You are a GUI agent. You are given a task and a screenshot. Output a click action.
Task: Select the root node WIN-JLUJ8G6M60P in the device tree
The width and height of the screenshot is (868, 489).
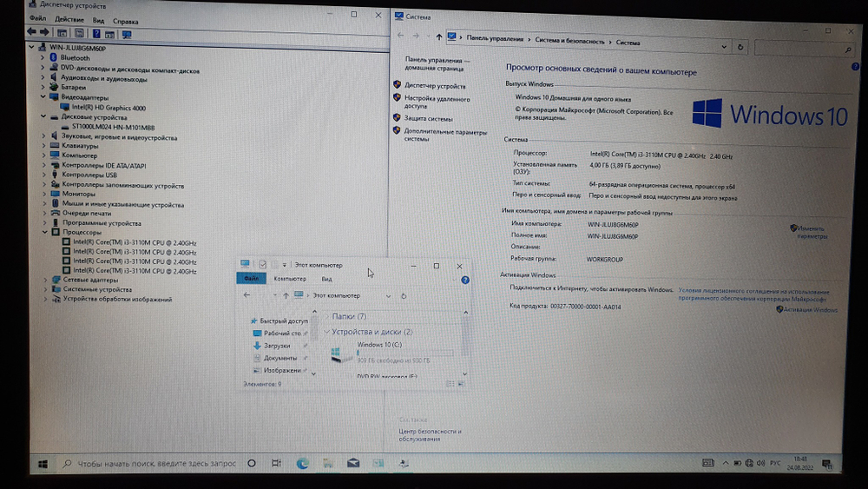pyautogui.click(x=77, y=48)
